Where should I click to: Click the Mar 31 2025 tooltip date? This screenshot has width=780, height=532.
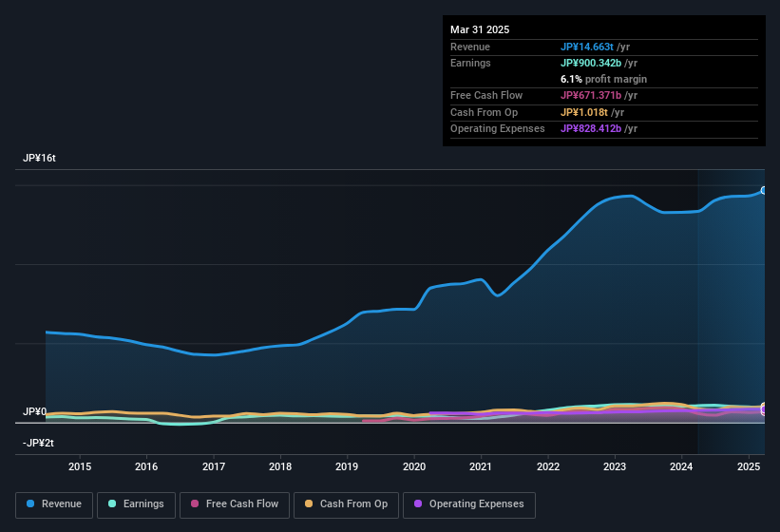click(480, 29)
